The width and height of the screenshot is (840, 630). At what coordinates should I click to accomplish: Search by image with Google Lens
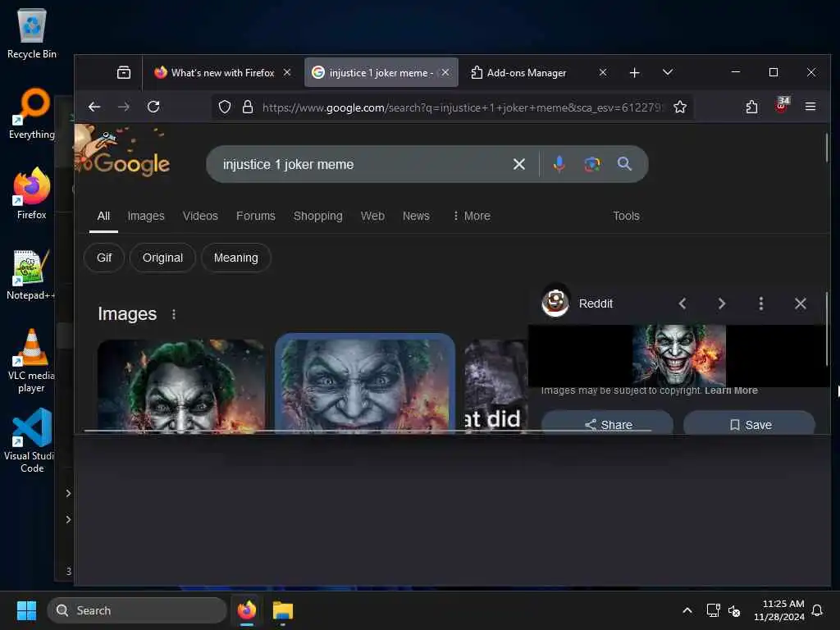click(592, 164)
